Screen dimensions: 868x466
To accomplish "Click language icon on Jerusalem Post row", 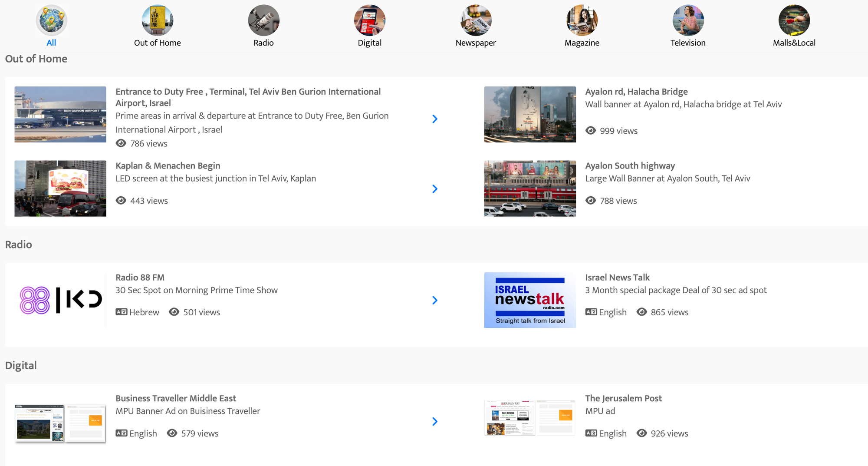I will [591, 433].
